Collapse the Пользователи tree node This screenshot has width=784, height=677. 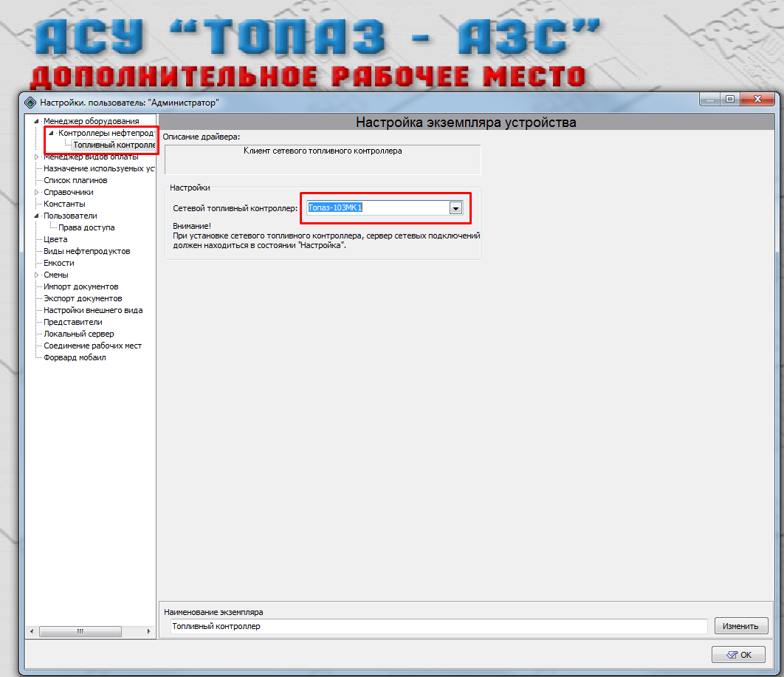pyautogui.click(x=36, y=216)
